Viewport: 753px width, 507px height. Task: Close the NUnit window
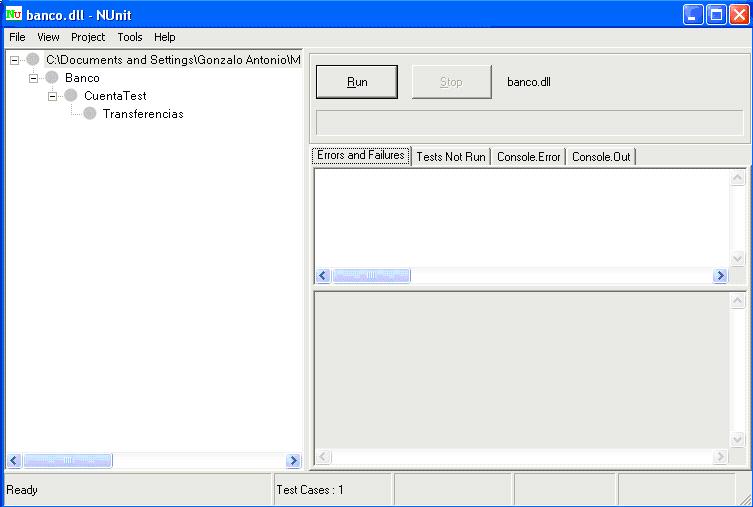click(x=739, y=14)
